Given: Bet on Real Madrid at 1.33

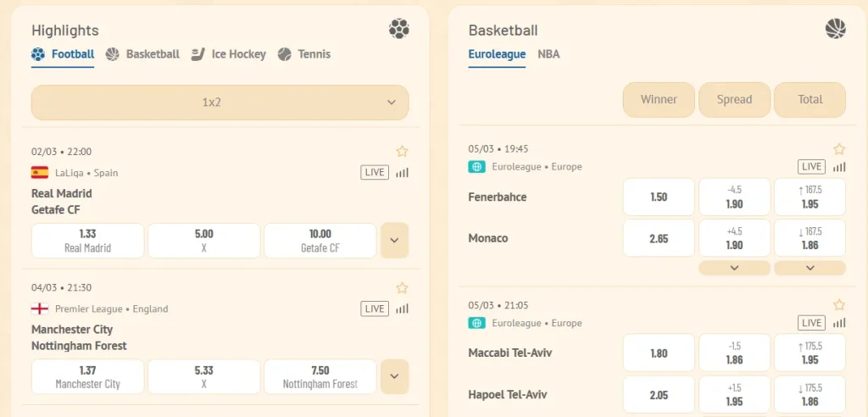Looking at the screenshot, I should [88, 241].
